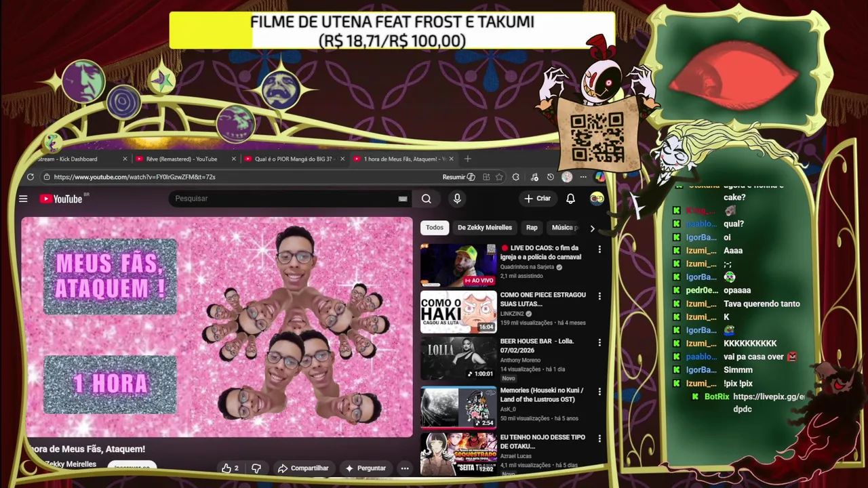Open options for BEER HOUSE BAR video

(599, 342)
